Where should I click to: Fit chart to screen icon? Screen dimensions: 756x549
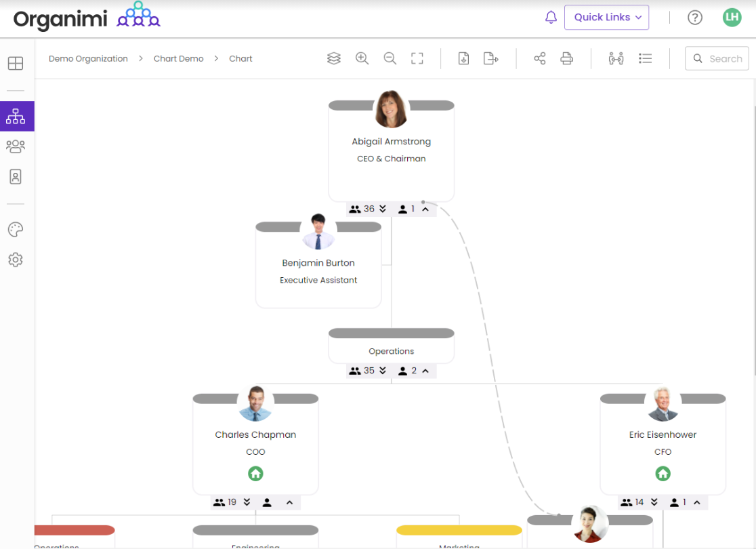coord(417,59)
